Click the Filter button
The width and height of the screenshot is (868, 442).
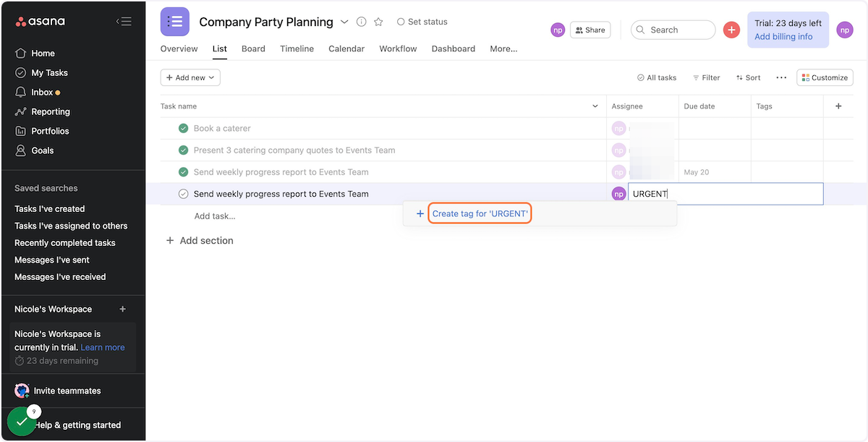[707, 77]
